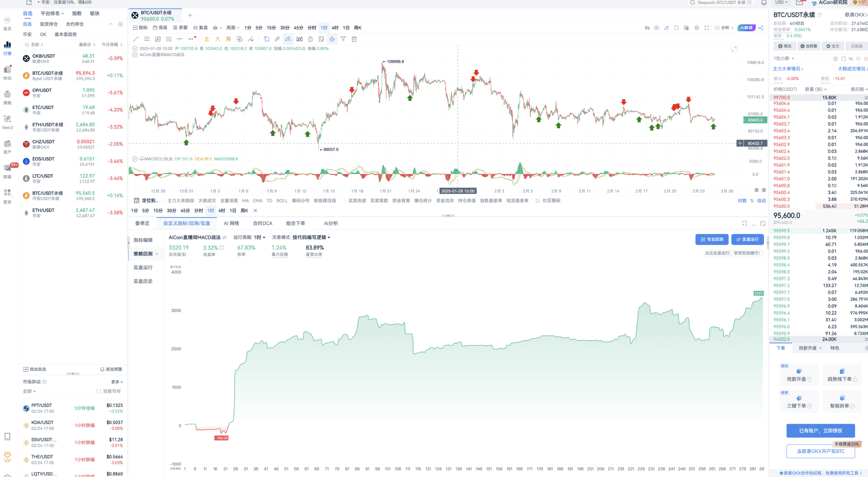Screen dimensions: 868x477
Task: Toggle the candle info row visibility arrow
Action: (x=135, y=48)
